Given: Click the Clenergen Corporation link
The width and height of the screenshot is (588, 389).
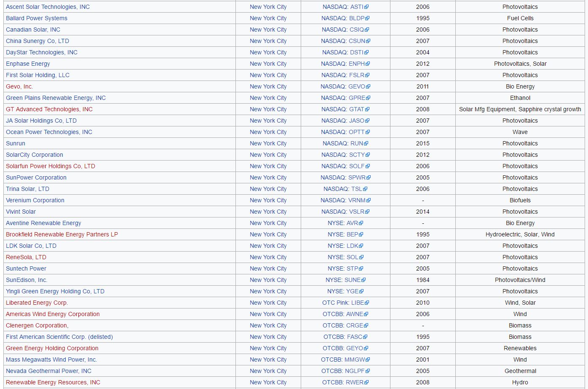Looking at the screenshot, I should [x=37, y=325].
